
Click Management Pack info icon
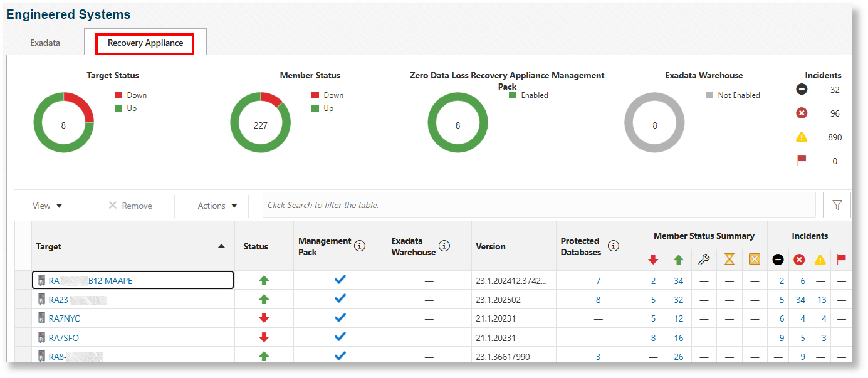point(360,246)
